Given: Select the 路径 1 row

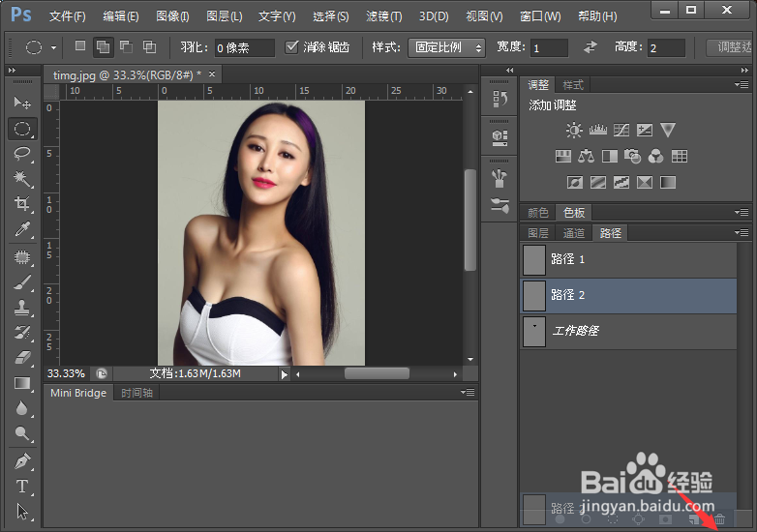Looking at the screenshot, I should (x=628, y=259).
